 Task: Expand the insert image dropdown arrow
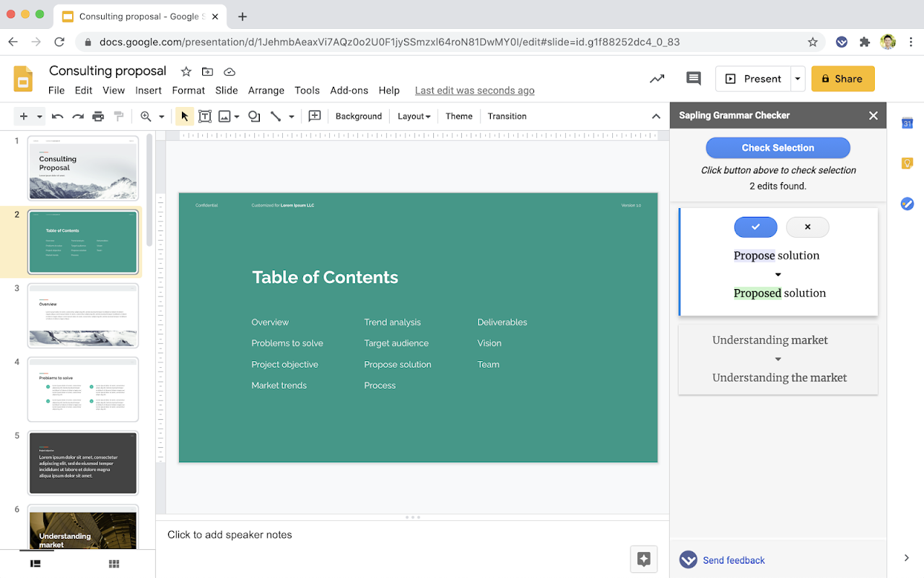[237, 116]
